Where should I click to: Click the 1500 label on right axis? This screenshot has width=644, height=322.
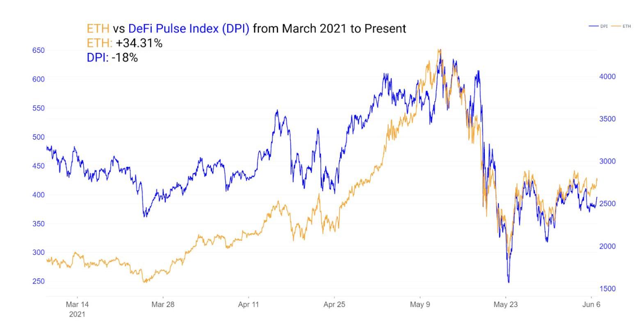pos(607,289)
